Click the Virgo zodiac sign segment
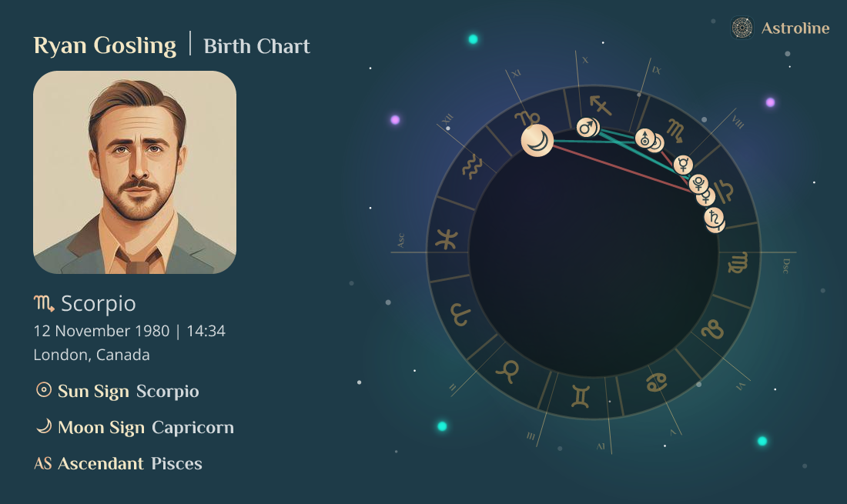 (x=738, y=264)
